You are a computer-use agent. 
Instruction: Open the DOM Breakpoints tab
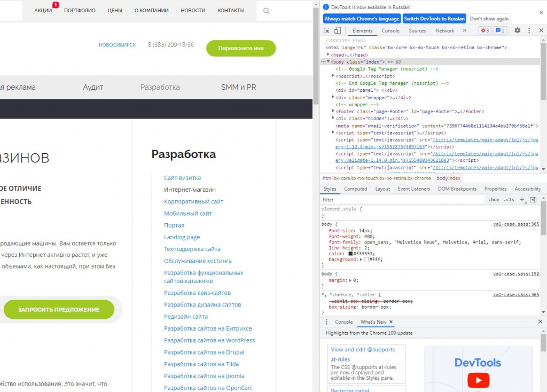[457, 189]
